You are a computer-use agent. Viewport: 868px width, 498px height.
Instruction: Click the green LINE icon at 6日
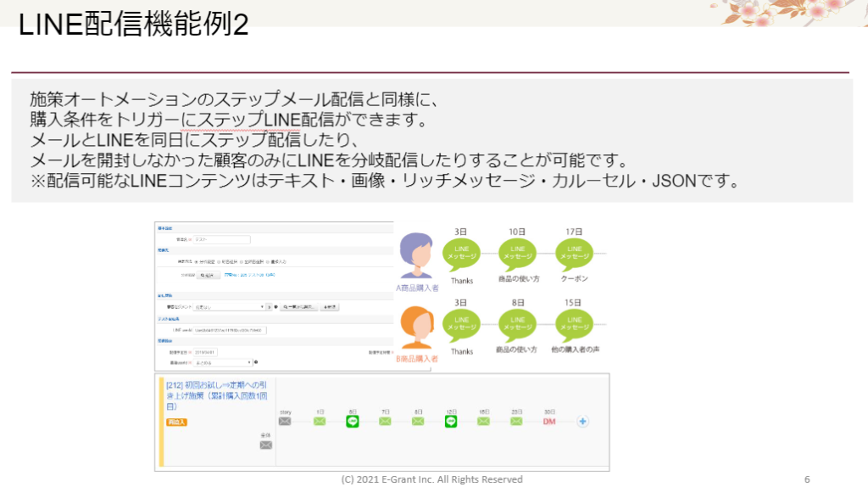pos(353,421)
